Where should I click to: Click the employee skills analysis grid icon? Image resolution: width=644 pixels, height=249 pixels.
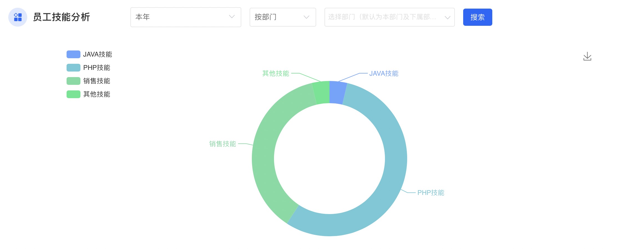(x=18, y=17)
